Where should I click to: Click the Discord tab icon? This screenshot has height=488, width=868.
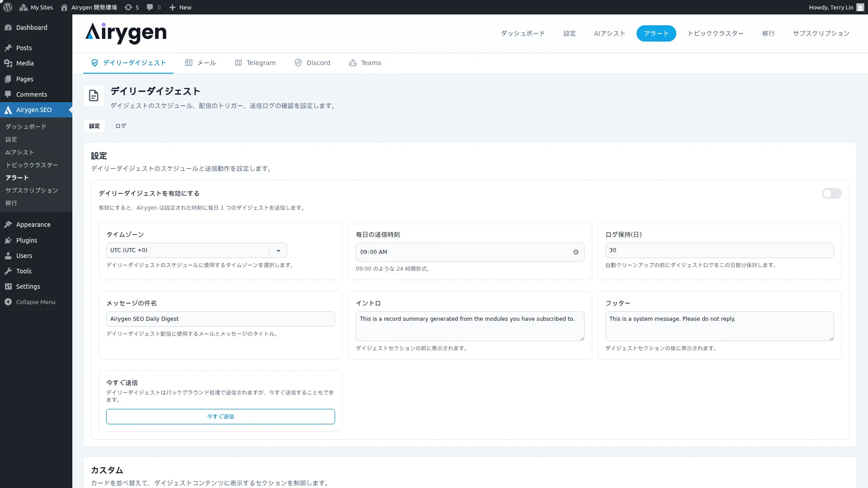pos(298,63)
